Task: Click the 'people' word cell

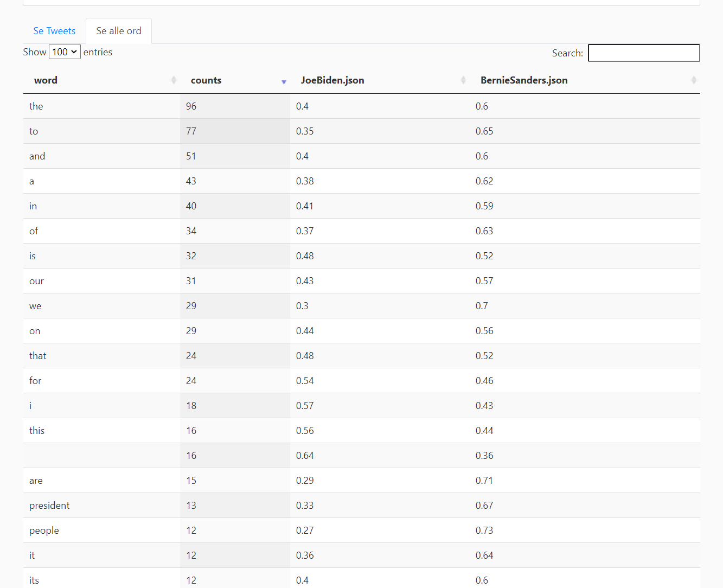Action: [44, 531]
